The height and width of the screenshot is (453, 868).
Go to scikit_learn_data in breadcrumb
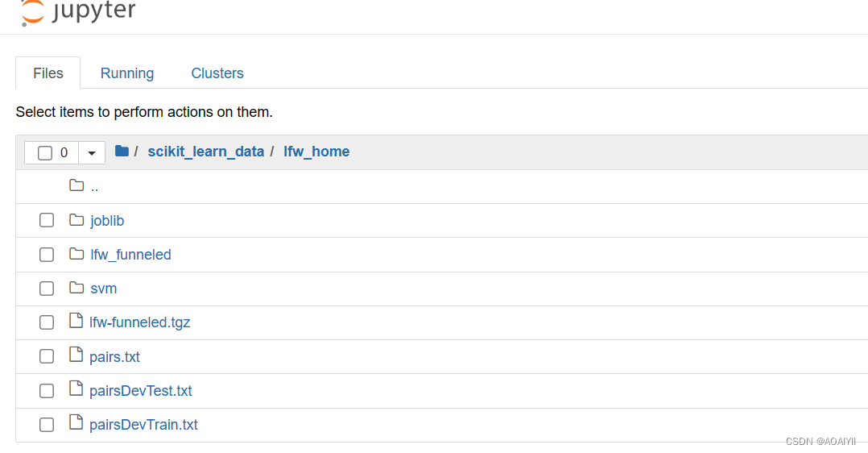tap(206, 152)
